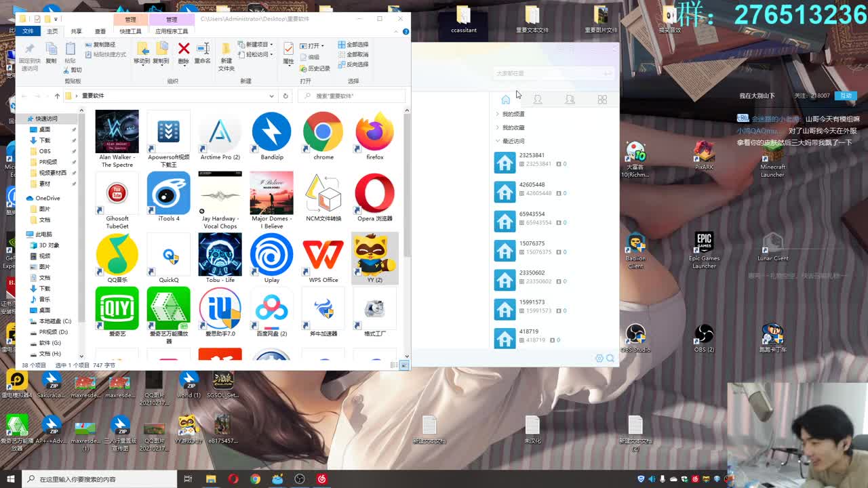Click the 删除 (Delete) ribbon icon
This screenshot has height=488, width=868.
coord(183,49)
